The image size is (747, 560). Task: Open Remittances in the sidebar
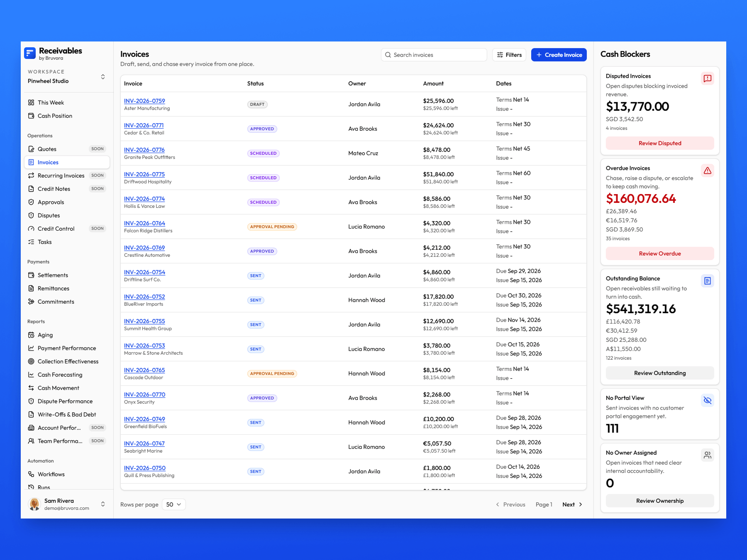click(67, 288)
